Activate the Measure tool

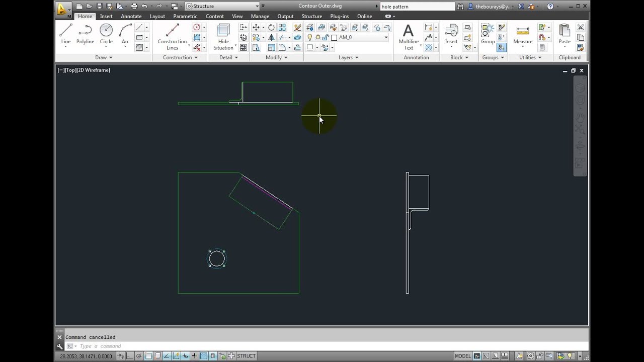pyautogui.click(x=523, y=35)
